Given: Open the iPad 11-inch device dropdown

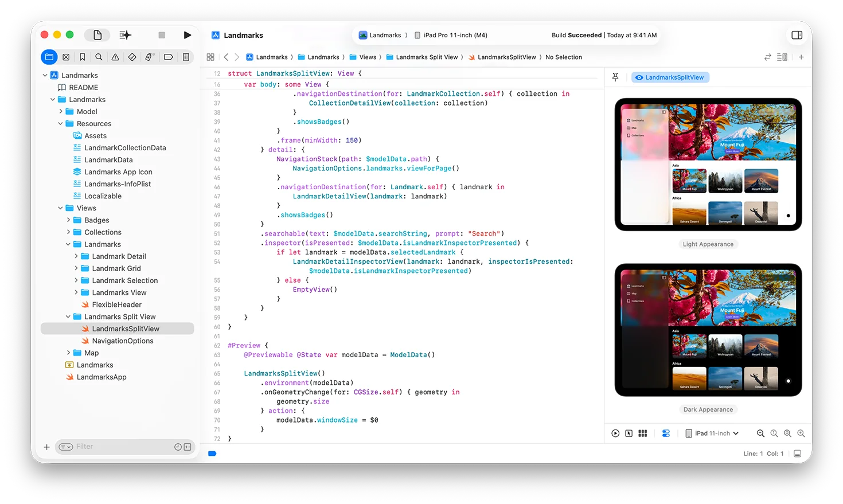Looking at the screenshot, I should click(x=712, y=433).
